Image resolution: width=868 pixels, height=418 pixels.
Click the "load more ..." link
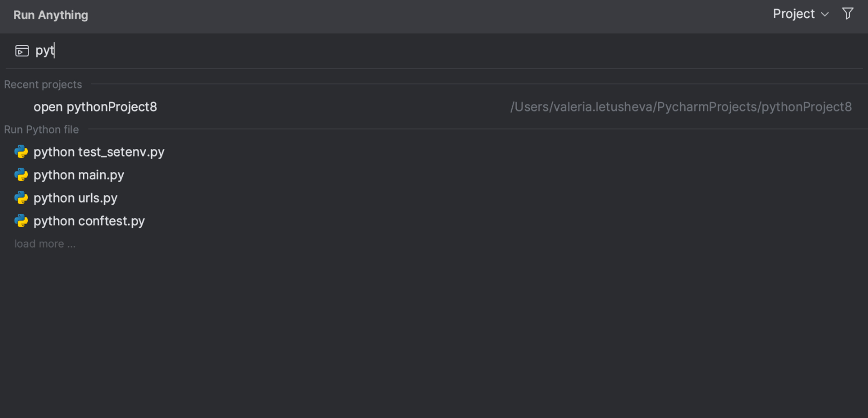45,244
